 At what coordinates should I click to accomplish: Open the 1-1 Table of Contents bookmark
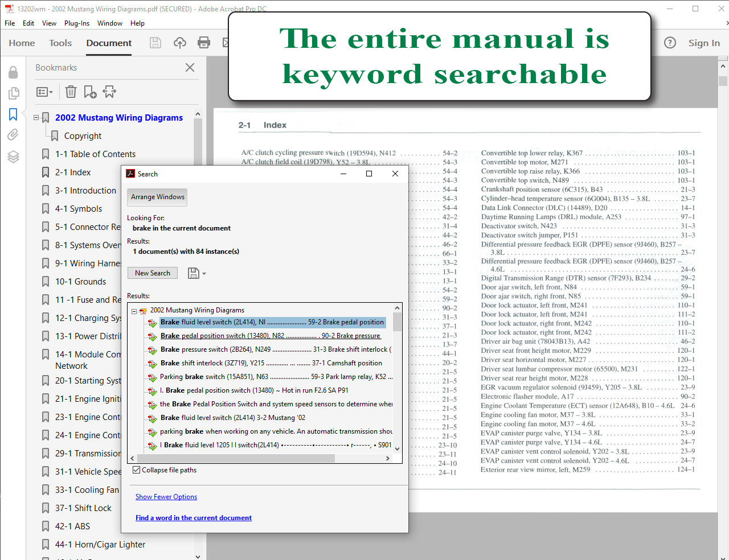[x=95, y=154]
